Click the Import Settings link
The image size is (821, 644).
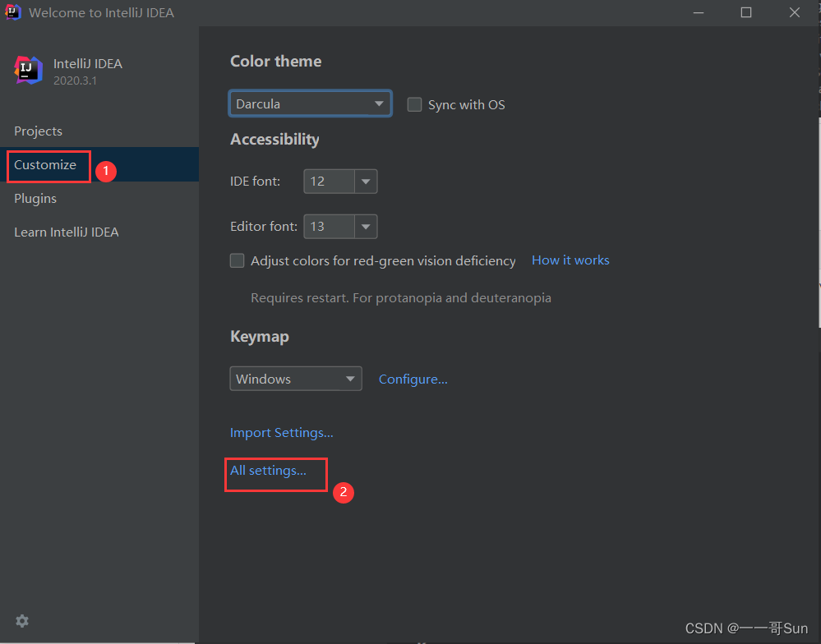tap(282, 433)
